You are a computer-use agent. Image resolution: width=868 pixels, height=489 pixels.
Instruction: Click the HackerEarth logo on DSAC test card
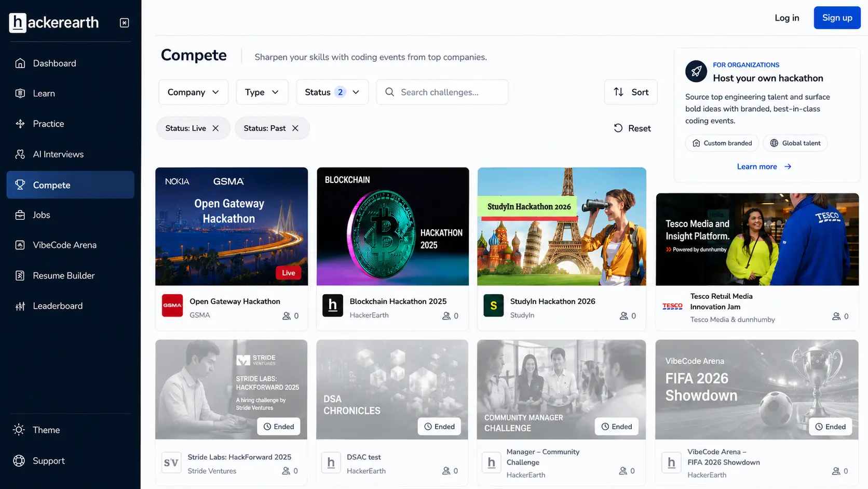click(331, 462)
